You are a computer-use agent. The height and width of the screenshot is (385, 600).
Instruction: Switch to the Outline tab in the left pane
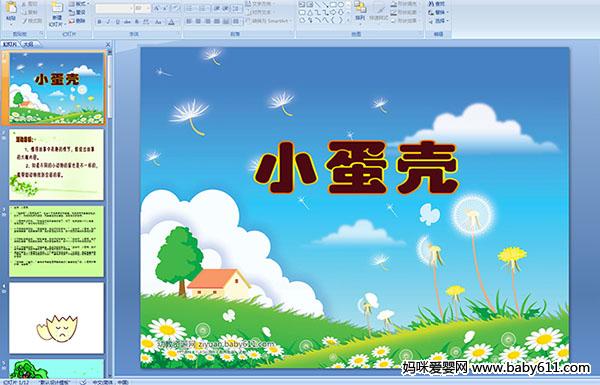click(28, 44)
